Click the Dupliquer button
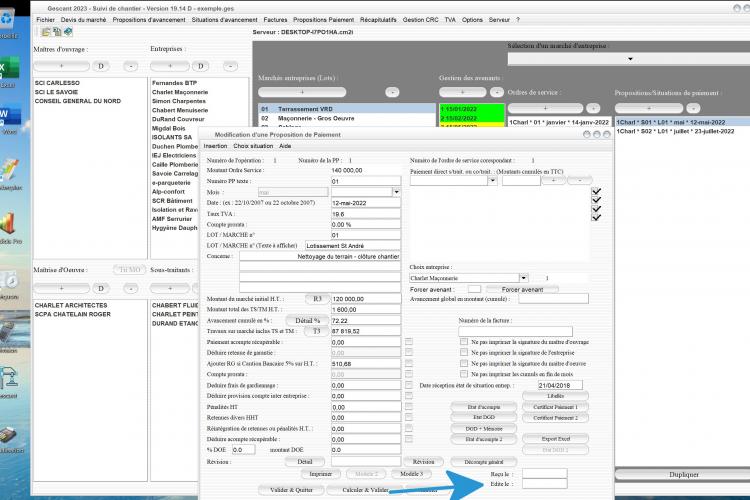The width and height of the screenshot is (750, 500). tap(683, 474)
